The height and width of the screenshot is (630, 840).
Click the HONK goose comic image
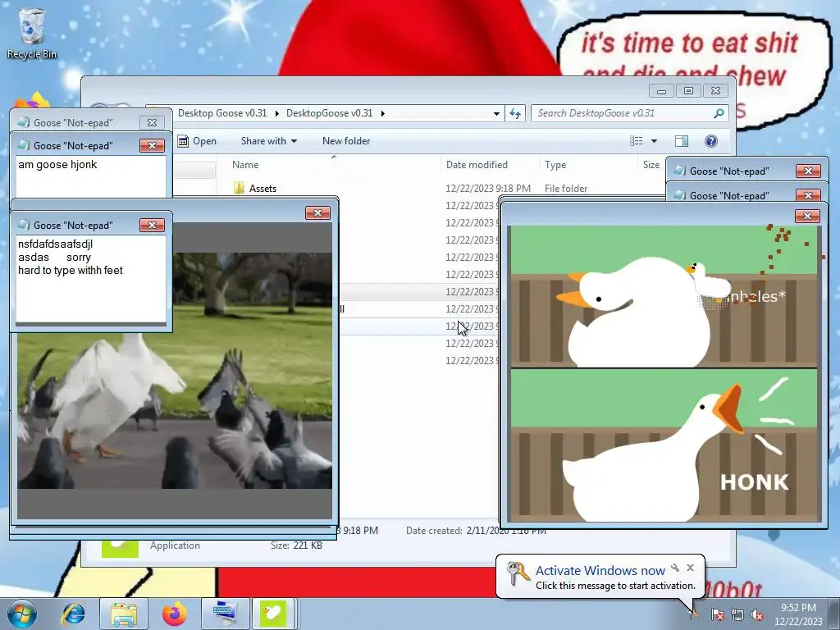click(x=664, y=373)
